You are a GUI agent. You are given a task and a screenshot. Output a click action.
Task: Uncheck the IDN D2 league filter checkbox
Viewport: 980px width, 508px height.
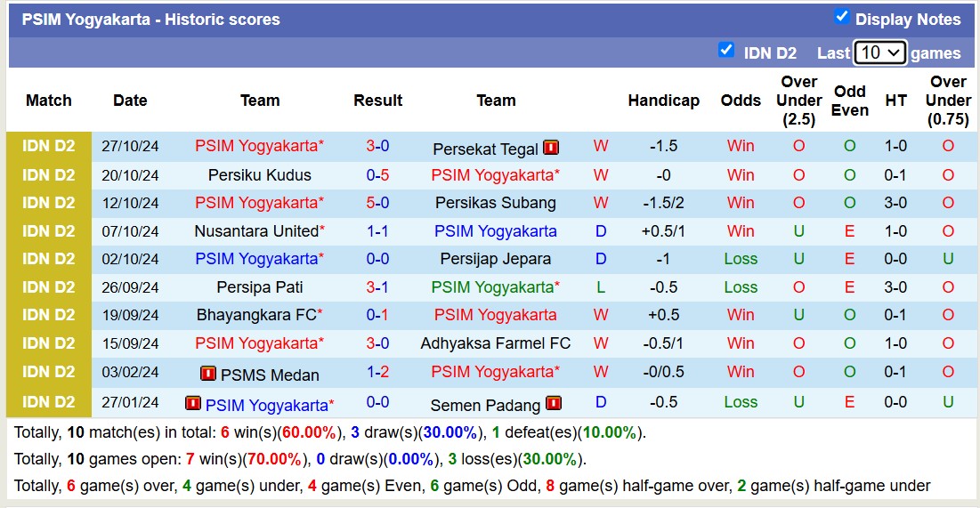coord(726,51)
